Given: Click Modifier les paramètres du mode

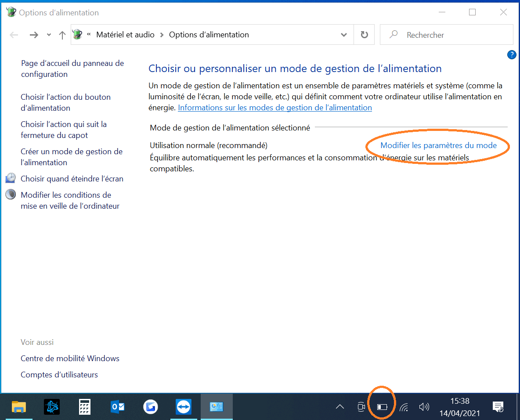Looking at the screenshot, I should click(438, 145).
